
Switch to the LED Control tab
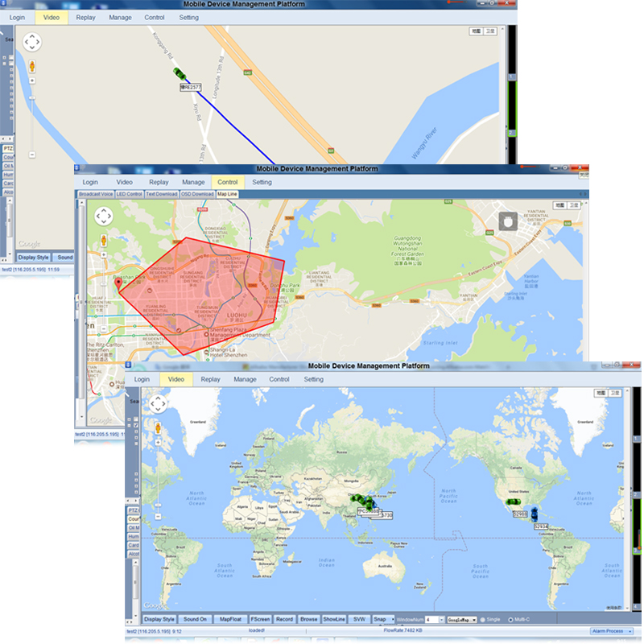[129, 194]
